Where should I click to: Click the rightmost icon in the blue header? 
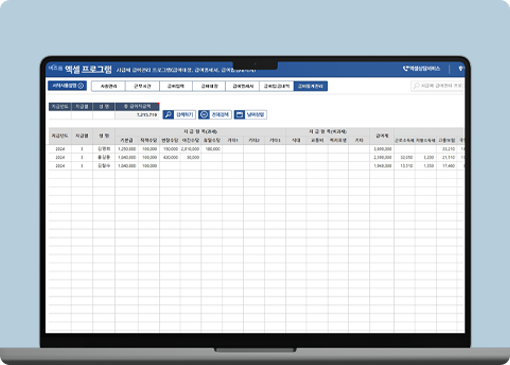(x=461, y=69)
